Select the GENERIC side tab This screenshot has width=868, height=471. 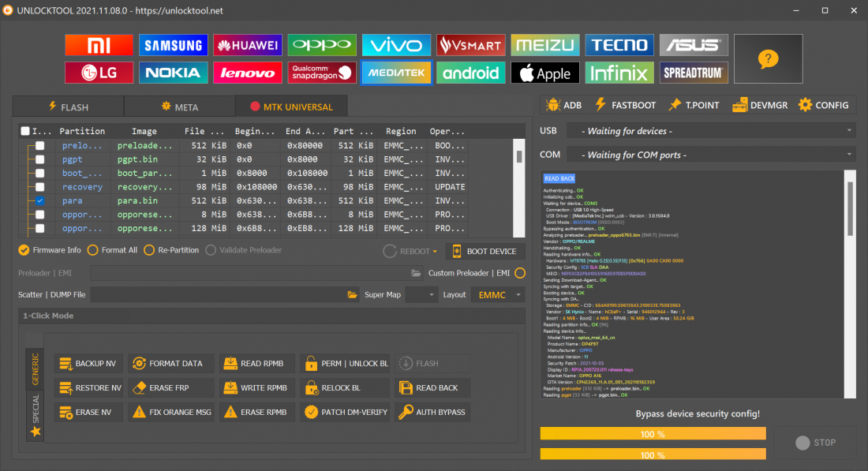36,369
